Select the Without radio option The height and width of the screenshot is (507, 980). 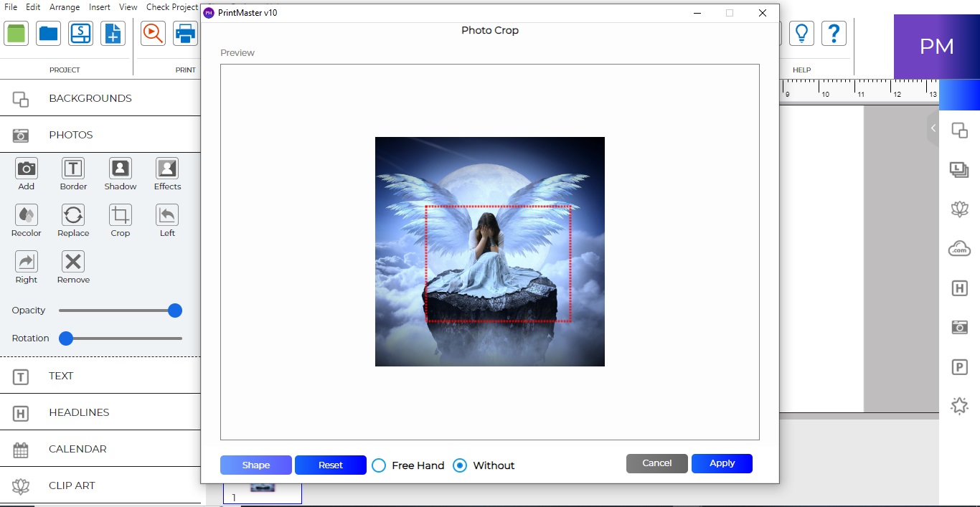point(460,465)
